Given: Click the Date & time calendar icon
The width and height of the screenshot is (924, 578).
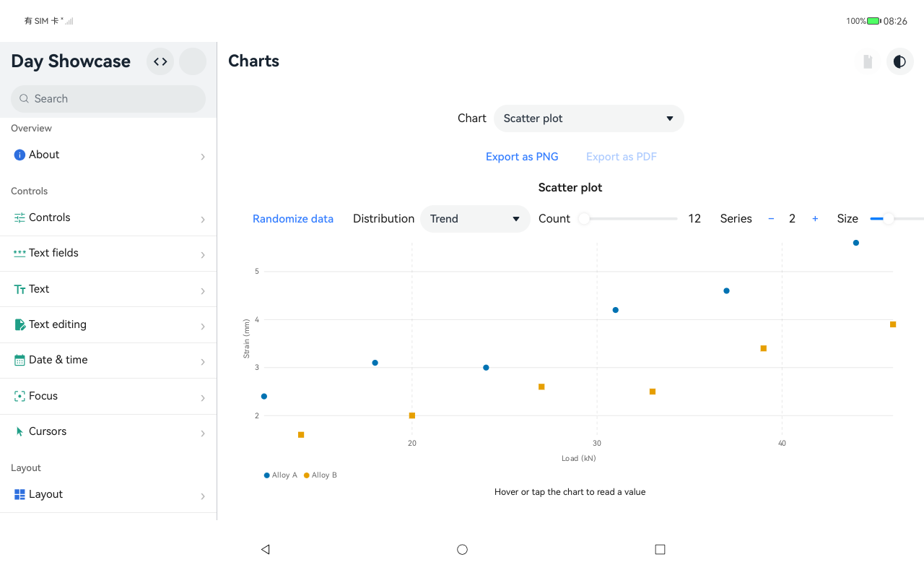Looking at the screenshot, I should click(19, 360).
